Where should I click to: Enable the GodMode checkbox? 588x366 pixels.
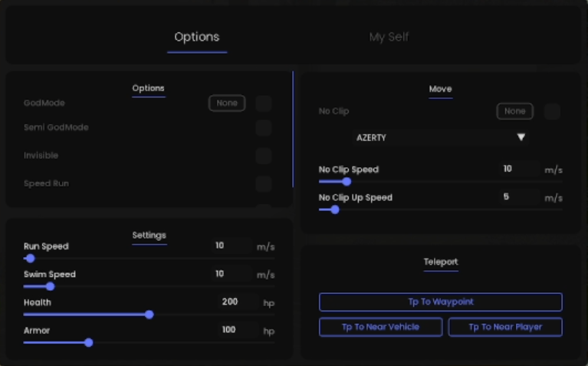point(264,104)
